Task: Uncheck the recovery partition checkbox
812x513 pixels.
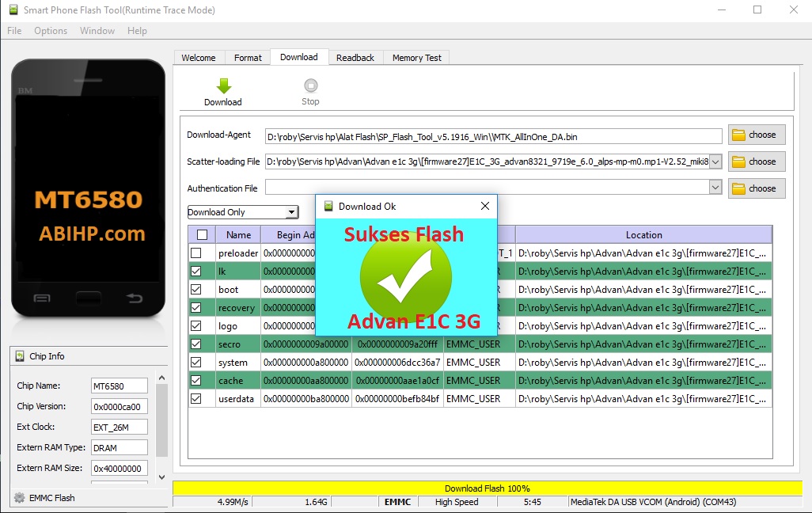Action: 195,307
